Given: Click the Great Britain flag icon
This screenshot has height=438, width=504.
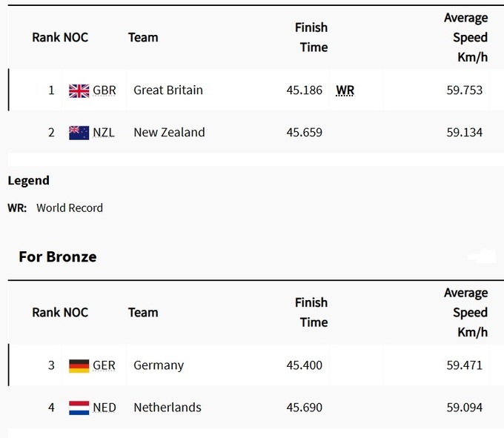Looking at the screenshot, I should click(79, 90).
